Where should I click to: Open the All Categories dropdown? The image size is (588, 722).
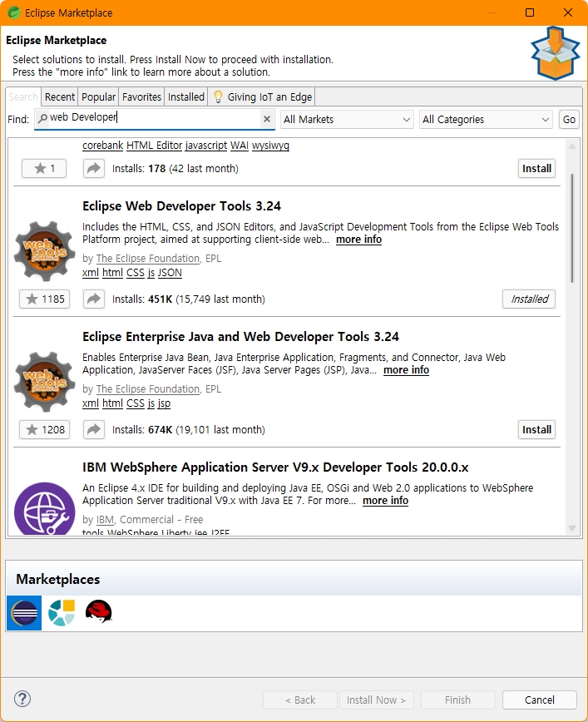(x=486, y=119)
